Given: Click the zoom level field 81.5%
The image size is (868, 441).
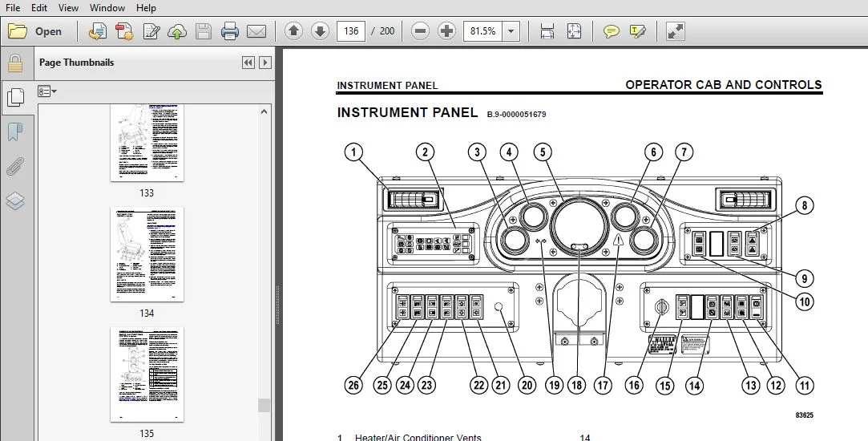Looking at the screenshot, I should [482, 31].
